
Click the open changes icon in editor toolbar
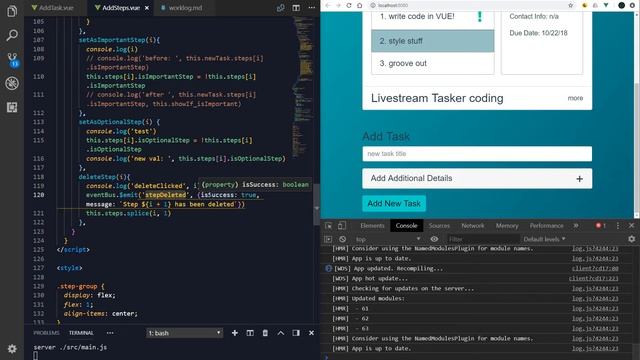[280, 8]
